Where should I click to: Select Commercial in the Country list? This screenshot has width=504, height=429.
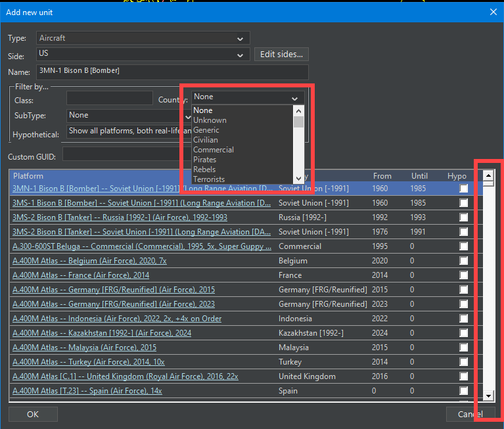coord(242,150)
